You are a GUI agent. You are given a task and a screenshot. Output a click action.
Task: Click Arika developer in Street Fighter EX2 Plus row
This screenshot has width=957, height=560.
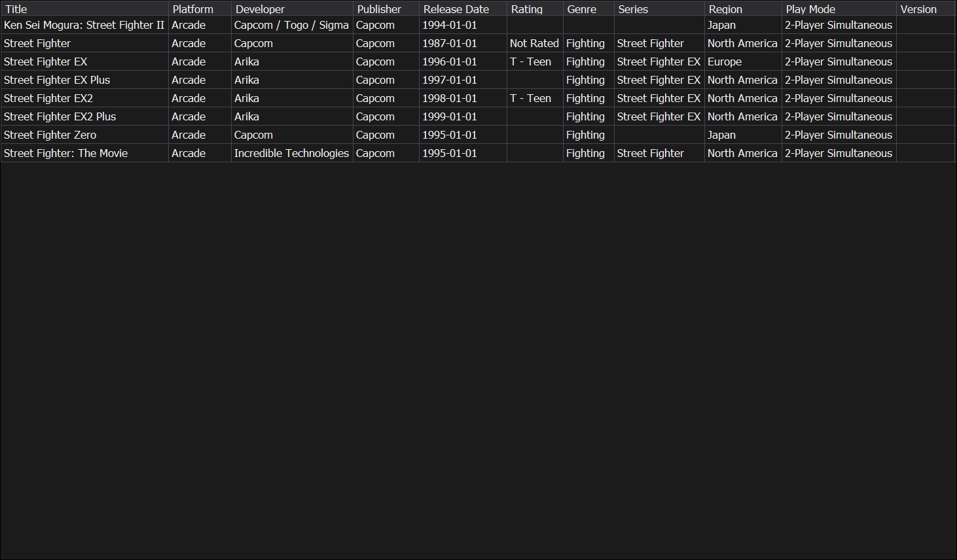tap(292, 116)
